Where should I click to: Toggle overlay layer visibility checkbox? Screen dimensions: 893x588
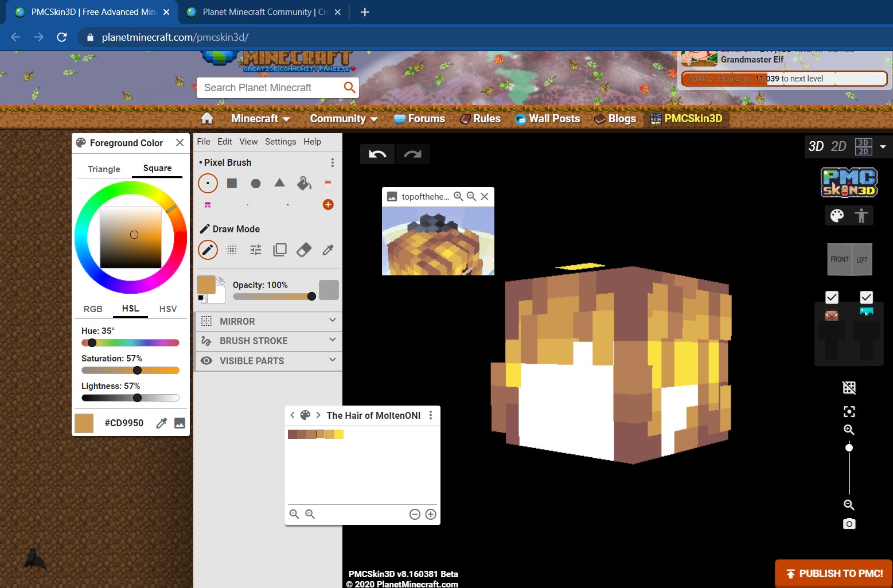(x=867, y=297)
